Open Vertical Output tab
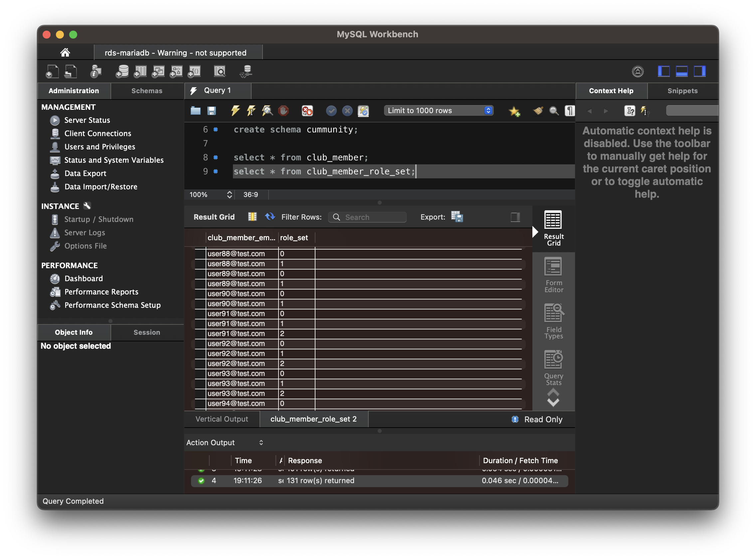Screen dimensions: 756x559 (222, 419)
